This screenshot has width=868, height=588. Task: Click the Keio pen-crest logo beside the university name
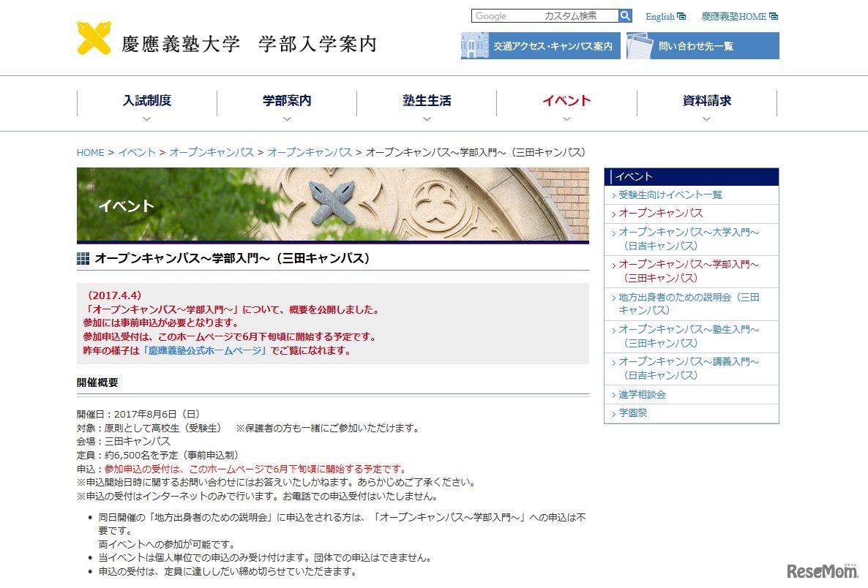point(93,38)
